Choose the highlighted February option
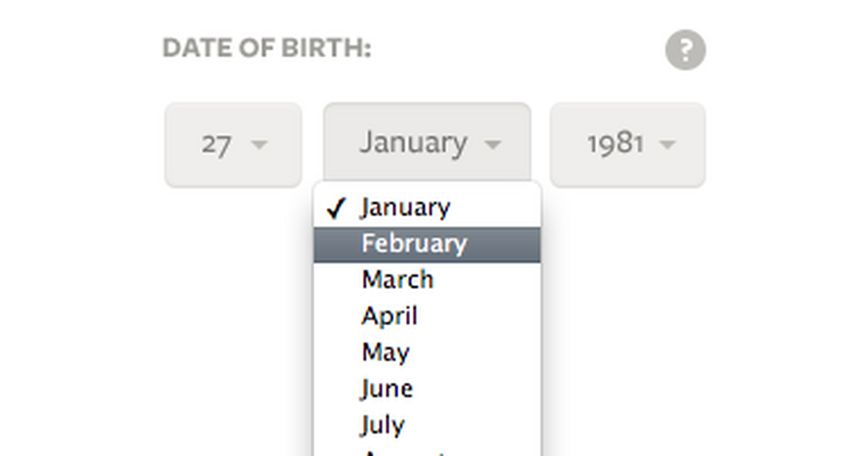Screen dimensions: 868x456 pos(414,244)
